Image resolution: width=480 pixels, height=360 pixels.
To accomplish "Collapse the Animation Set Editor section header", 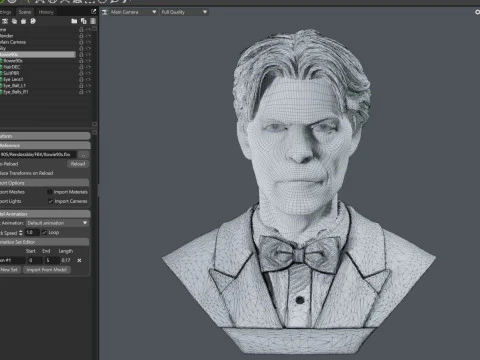I will 44,242.
